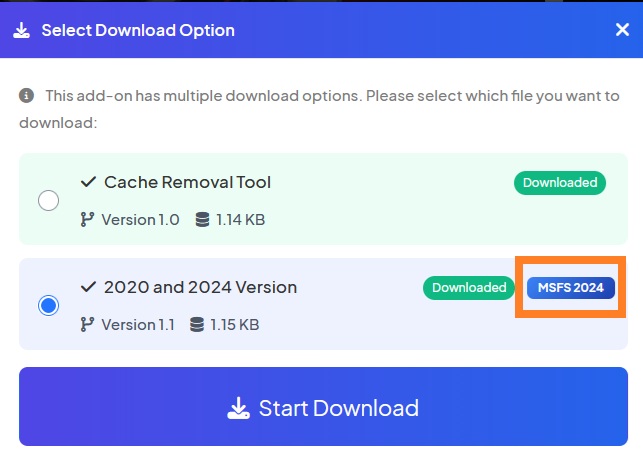
Task: Click the download arrow icon inside Start Download
Action: [x=238, y=408]
